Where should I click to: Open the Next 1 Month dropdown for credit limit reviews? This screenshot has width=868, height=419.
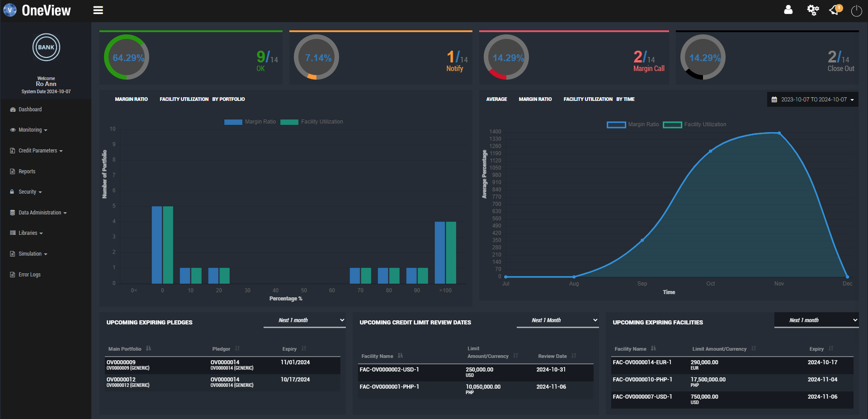[557, 320]
